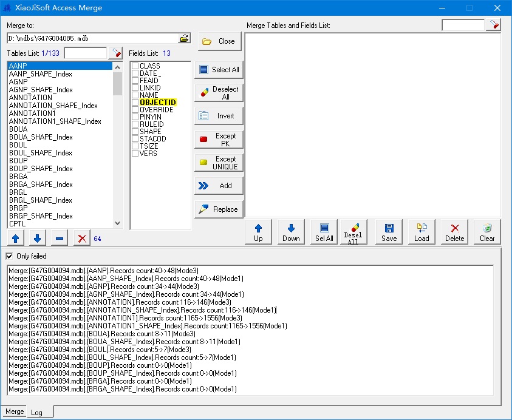
Task: Click the blue minus remove-table button
Action: tap(60, 239)
